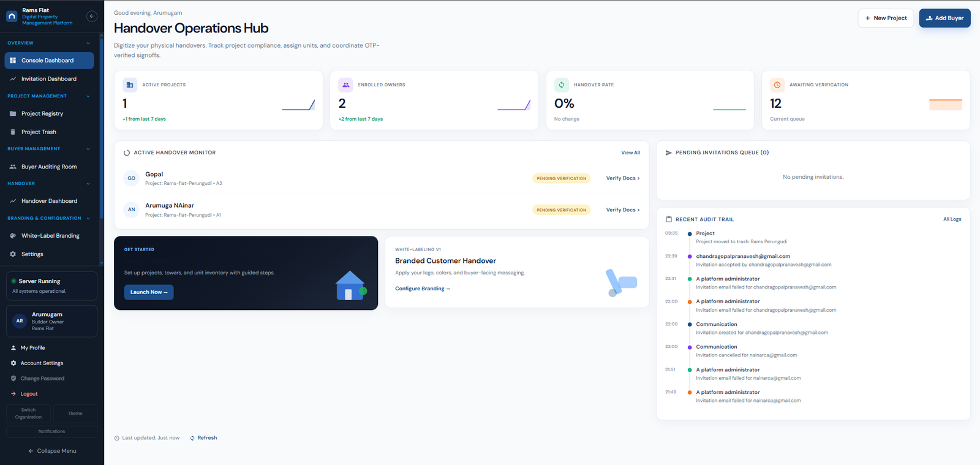
Task: Click Arumuga NAinar's Pending Verification badge
Action: (x=562, y=210)
